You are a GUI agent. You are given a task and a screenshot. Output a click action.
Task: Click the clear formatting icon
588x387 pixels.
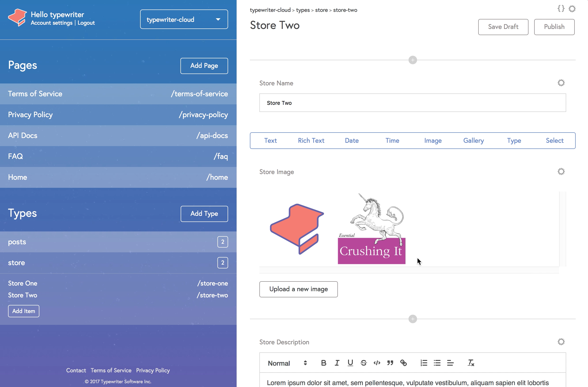[x=471, y=363]
